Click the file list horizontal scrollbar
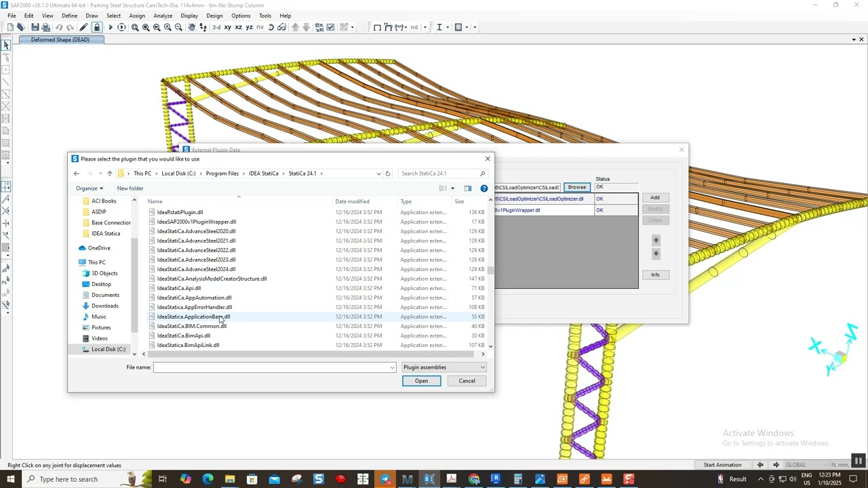This screenshot has height=488, width=868. (312, 354)
